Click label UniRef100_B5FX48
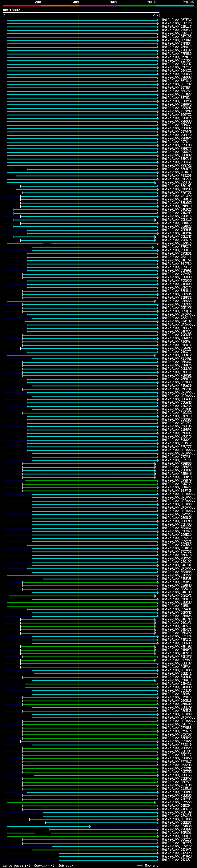The height and width of the screenshot is (868, 197). pyautogui.click(x=176, y=531)
